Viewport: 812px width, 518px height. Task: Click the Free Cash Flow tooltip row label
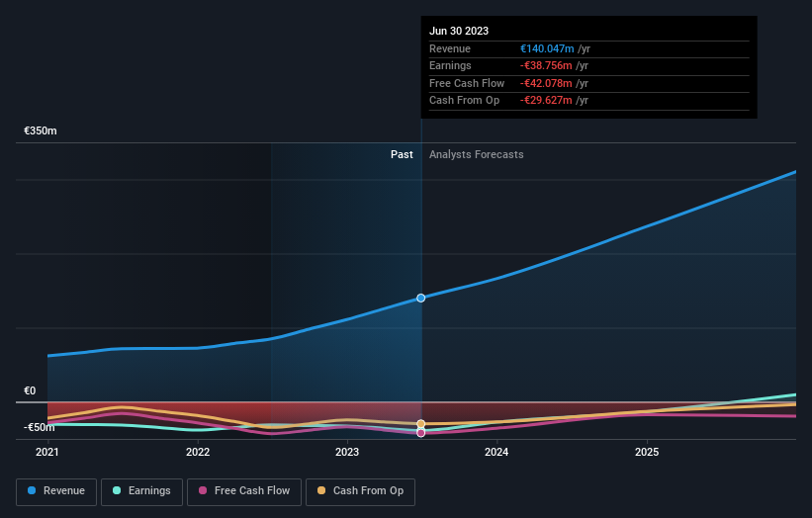click(467, 83)
